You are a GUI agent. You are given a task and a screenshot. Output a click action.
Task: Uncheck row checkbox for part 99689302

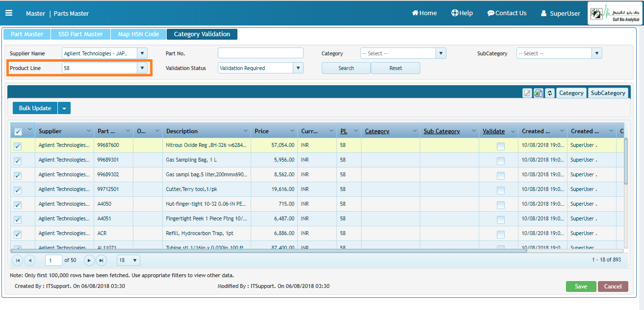click(18, 176)
